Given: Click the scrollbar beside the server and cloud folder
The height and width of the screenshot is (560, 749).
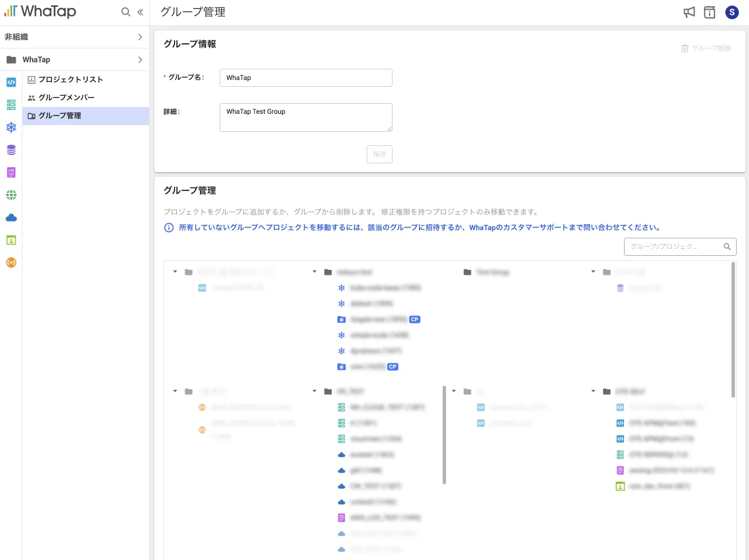Looking at the screenshot, I should [444, 435].
